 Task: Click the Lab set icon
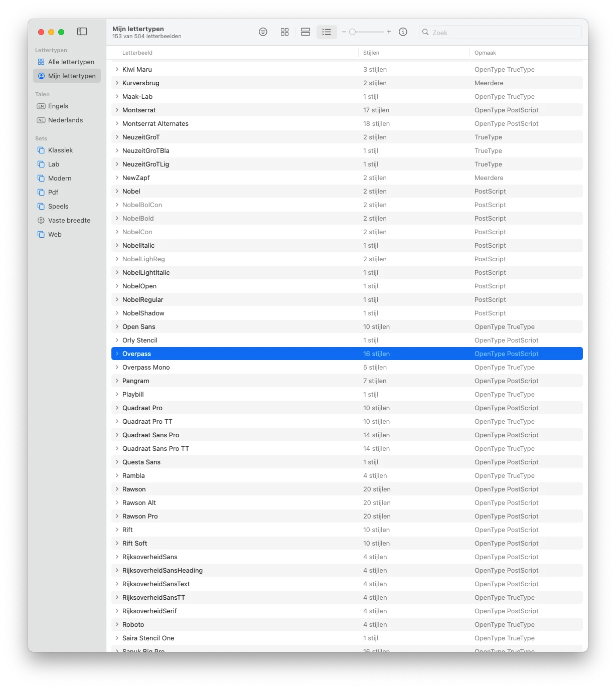pos(41,164)
